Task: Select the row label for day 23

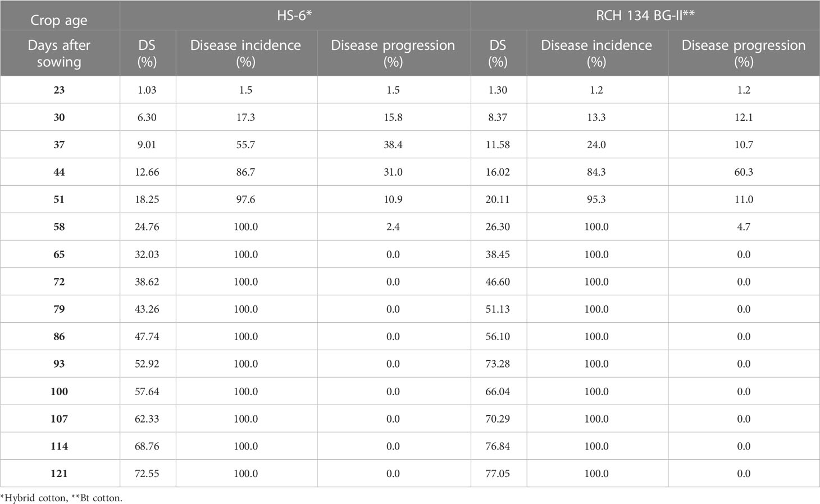Action: 59,90
